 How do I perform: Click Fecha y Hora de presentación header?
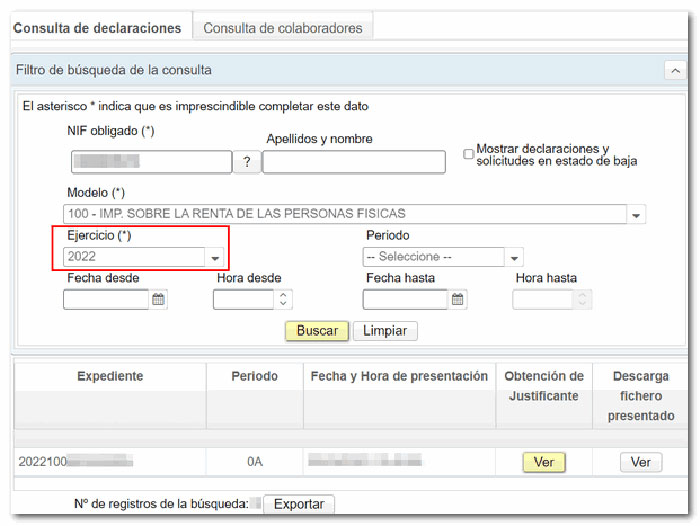399,396
